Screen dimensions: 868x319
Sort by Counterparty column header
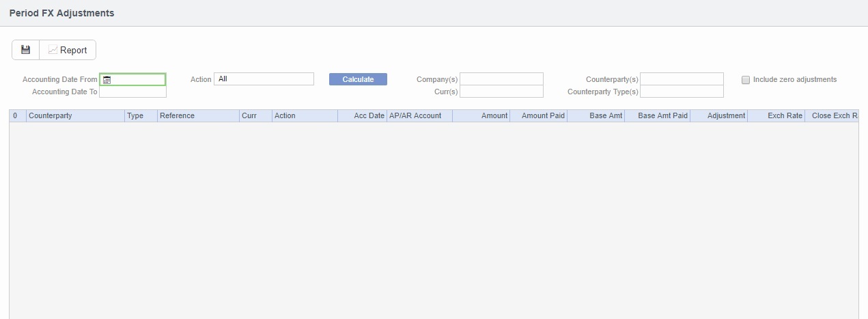click(75, 116)
